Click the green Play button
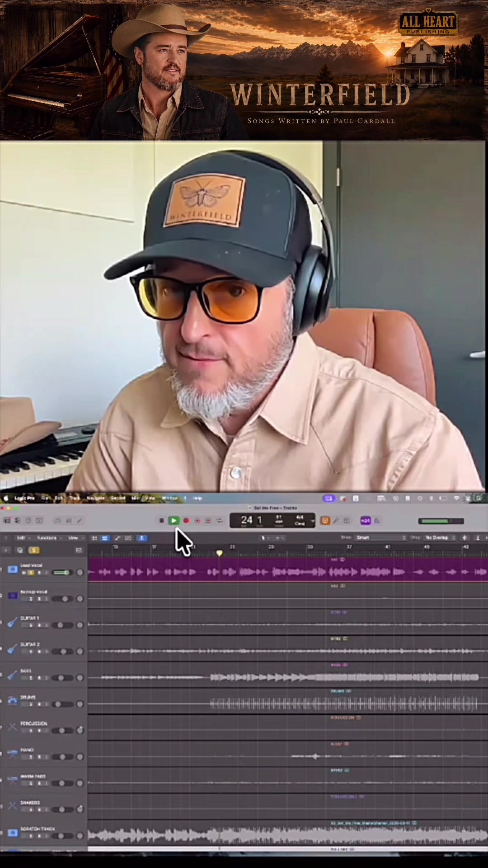Image resolution: width=488 pixels, height=868 pixels. point(174,521)
